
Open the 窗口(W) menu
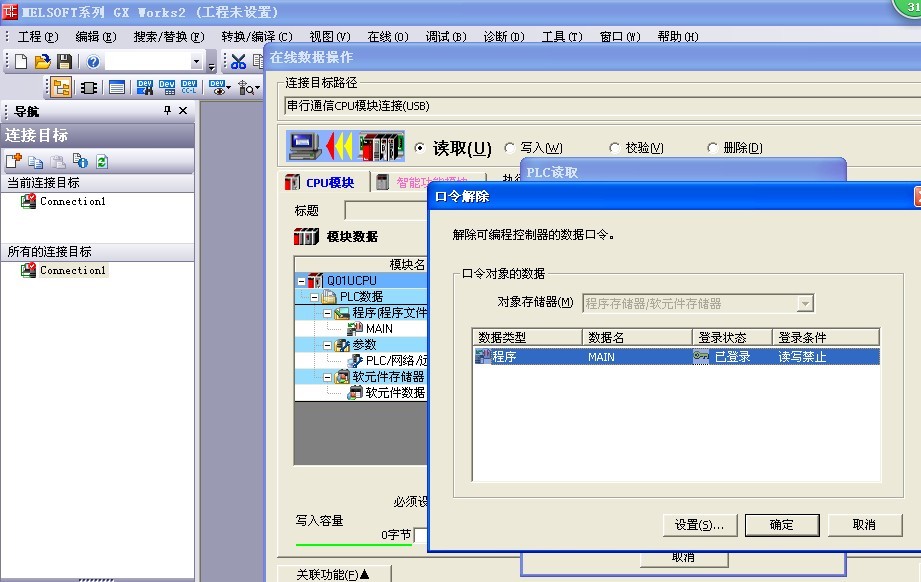(620, 36)
